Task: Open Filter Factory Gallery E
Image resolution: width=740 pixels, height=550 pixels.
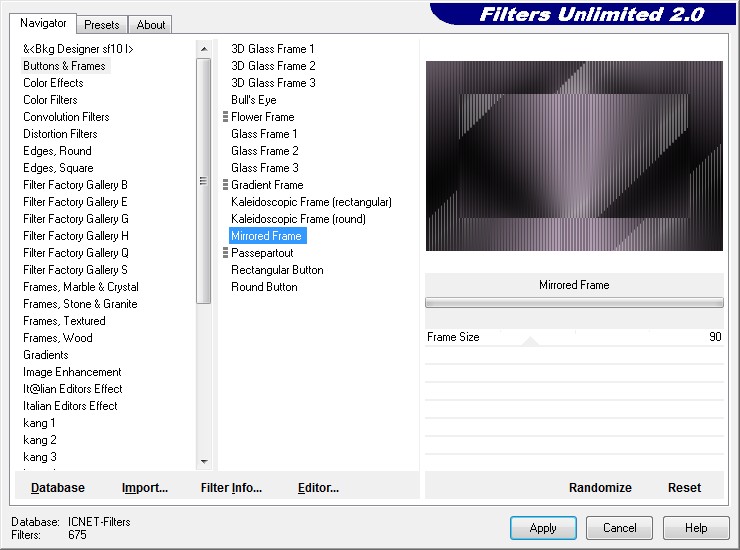Action: coord(76,202)
